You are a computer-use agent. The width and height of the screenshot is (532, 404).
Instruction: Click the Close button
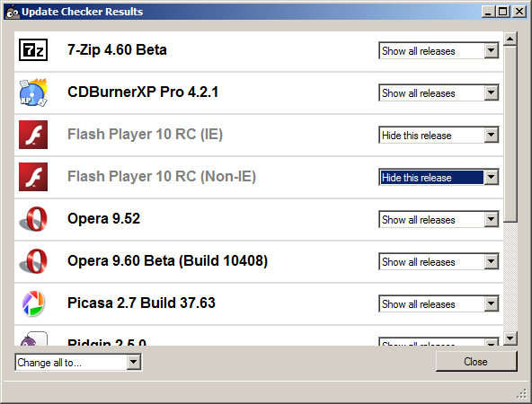(476, 362)
